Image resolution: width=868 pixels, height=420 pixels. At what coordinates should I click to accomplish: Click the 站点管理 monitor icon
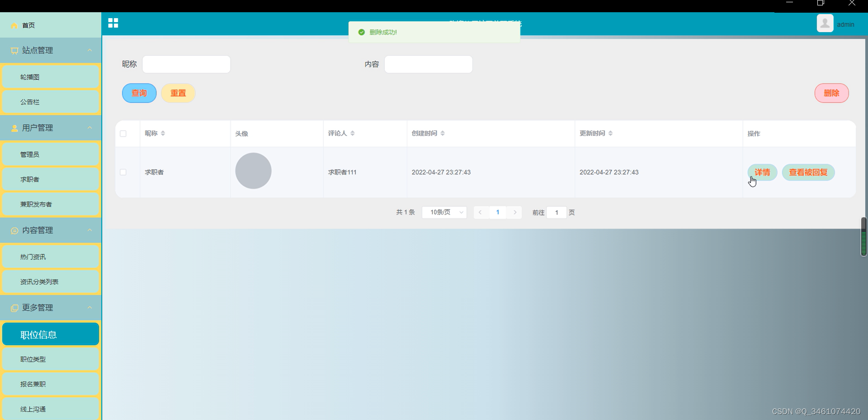pos(14,51)
